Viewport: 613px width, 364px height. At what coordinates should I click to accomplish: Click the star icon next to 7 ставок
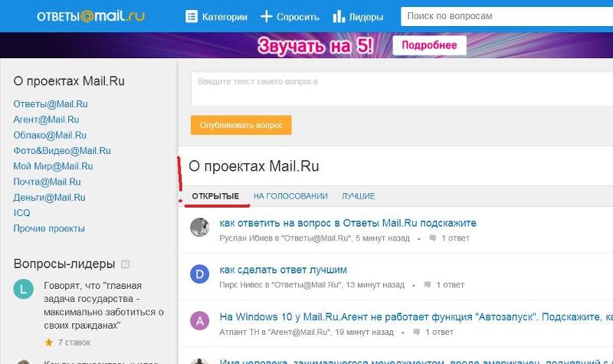click(49, 343)
